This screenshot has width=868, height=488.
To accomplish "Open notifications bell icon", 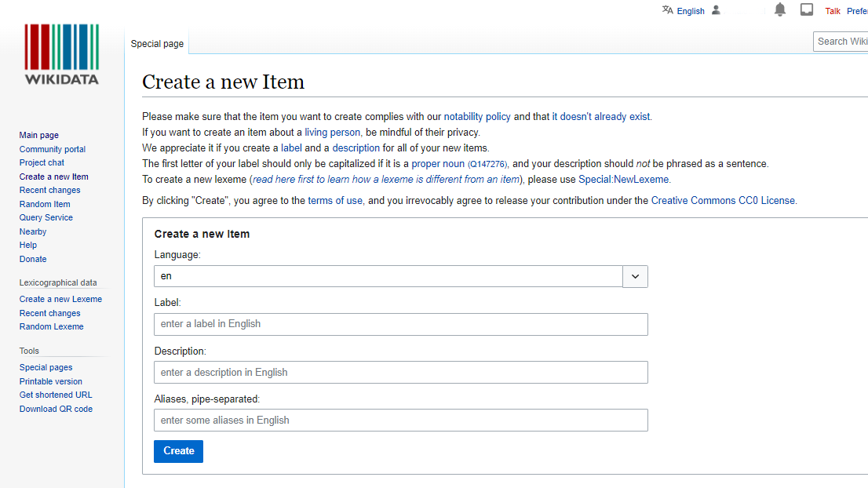I will pyautogui.click(x=779, y=10).
